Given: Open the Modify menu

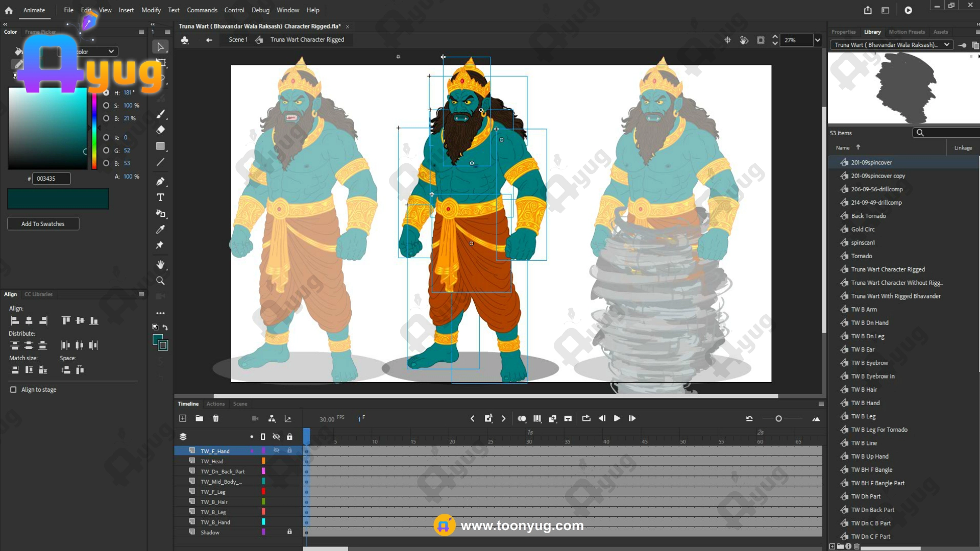Looking at the screenshot, I should coord(151,10).
